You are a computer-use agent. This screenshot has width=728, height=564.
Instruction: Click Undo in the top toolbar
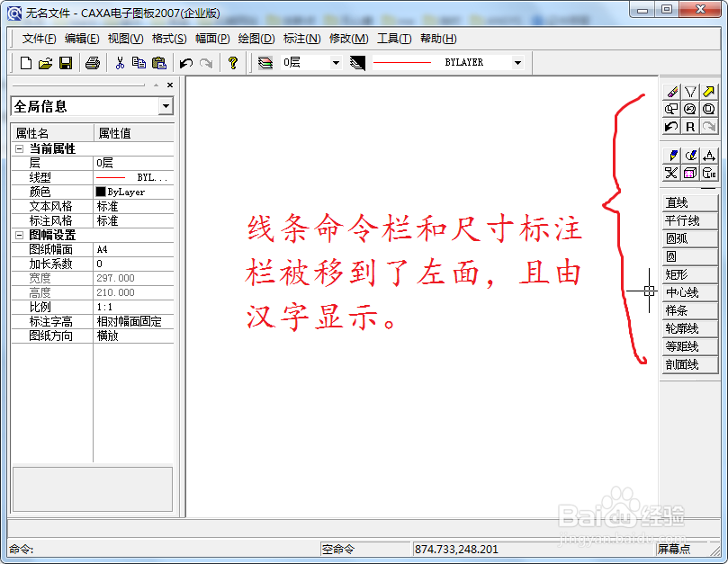[186, 63]
